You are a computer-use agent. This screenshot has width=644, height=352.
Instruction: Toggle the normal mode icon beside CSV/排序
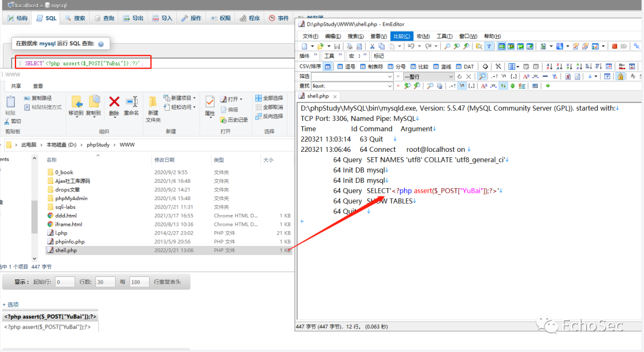tap(327, 67)
